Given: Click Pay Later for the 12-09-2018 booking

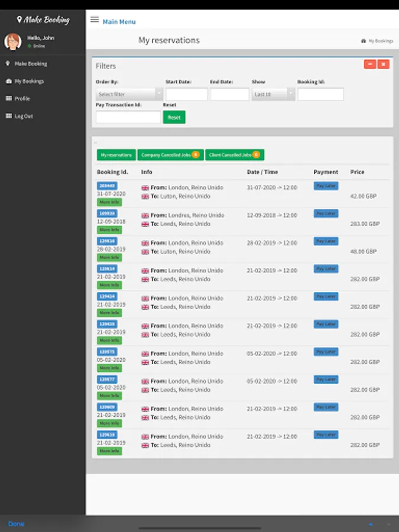Looking at the screenshot, I should [326, 213].
